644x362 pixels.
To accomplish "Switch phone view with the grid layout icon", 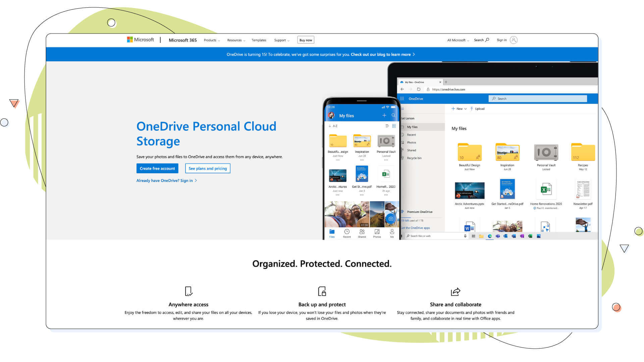I will [x=394, y=126].
